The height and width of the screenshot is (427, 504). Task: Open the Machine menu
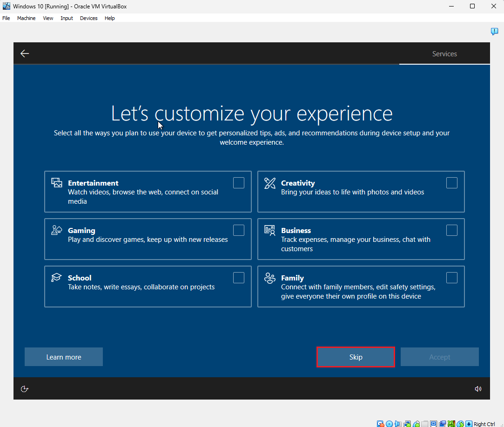tap(27, 18)
